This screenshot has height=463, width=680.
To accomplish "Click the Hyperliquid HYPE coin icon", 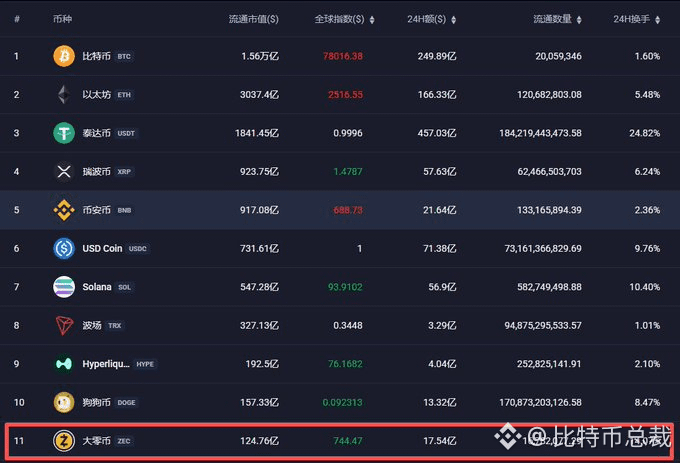I will pyautogui.click(x=64, y=364).
